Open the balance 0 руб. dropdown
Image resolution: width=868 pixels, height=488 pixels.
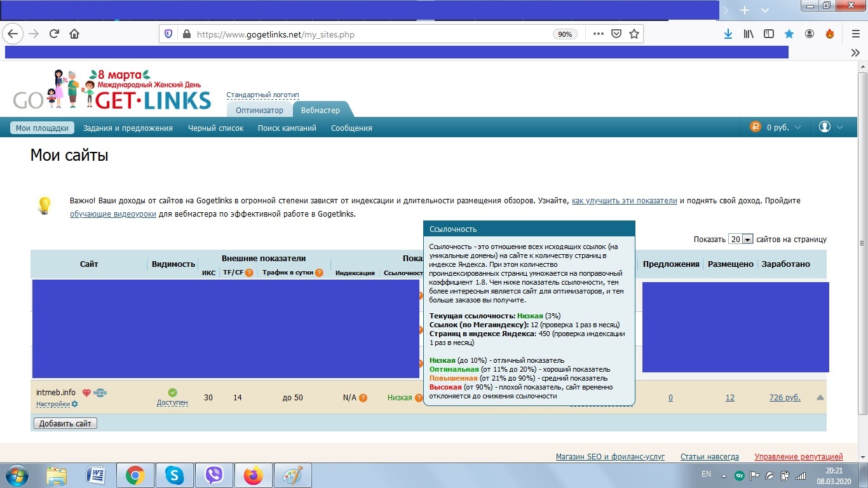coord(776,127)
